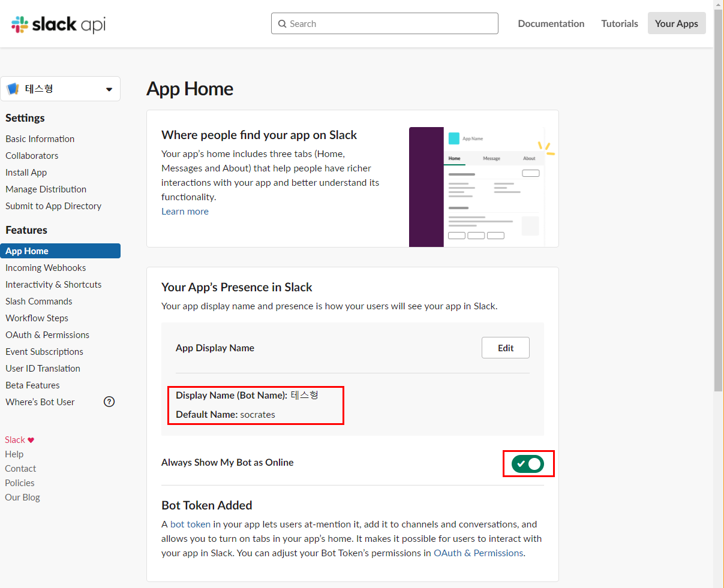Open Collaborators settings page
Screen dimensions: 724x588
click(32, 155)
